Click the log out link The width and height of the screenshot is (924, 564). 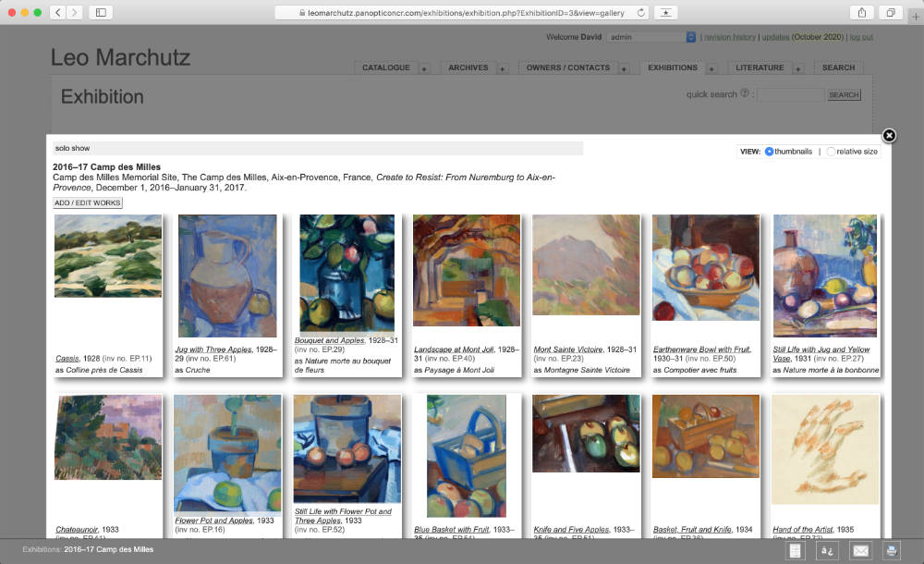(x=861, y=37)
